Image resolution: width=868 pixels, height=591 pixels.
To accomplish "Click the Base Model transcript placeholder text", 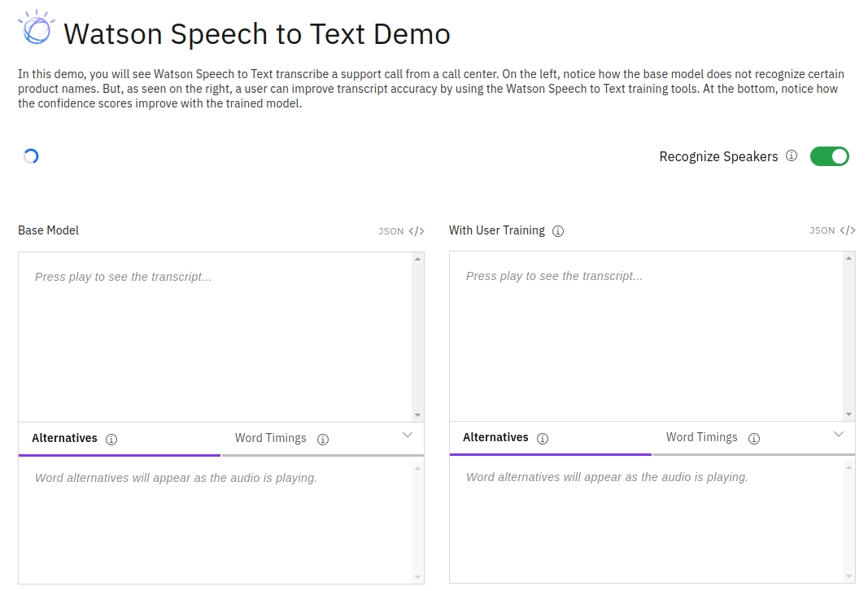I will [x=123, y=277].
